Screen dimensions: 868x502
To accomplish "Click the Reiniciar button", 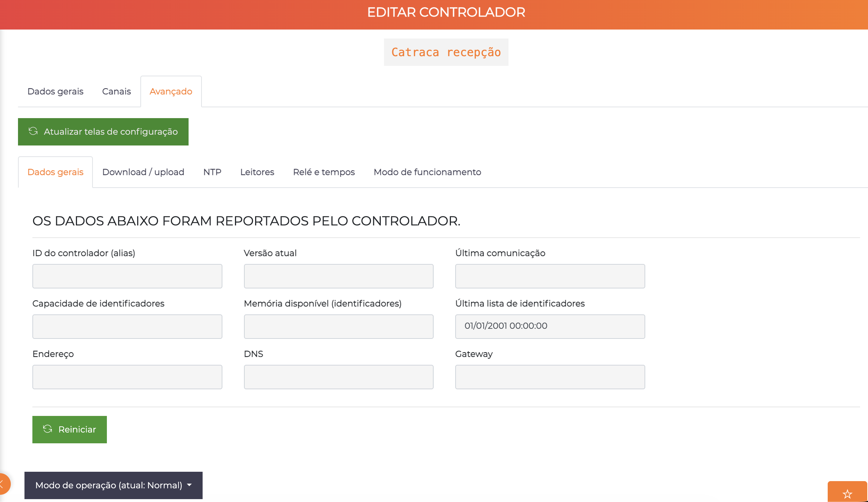I will (69, 429).
